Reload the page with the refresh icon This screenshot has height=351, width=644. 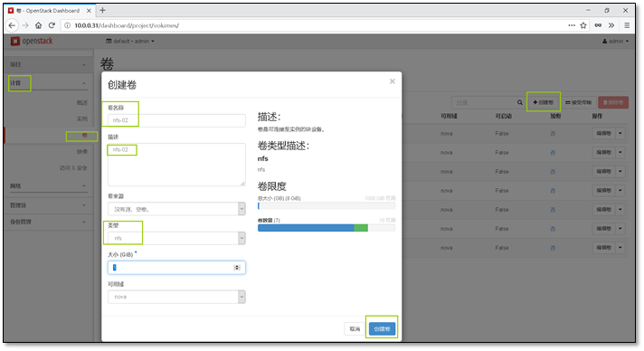(x=52, y=25)
